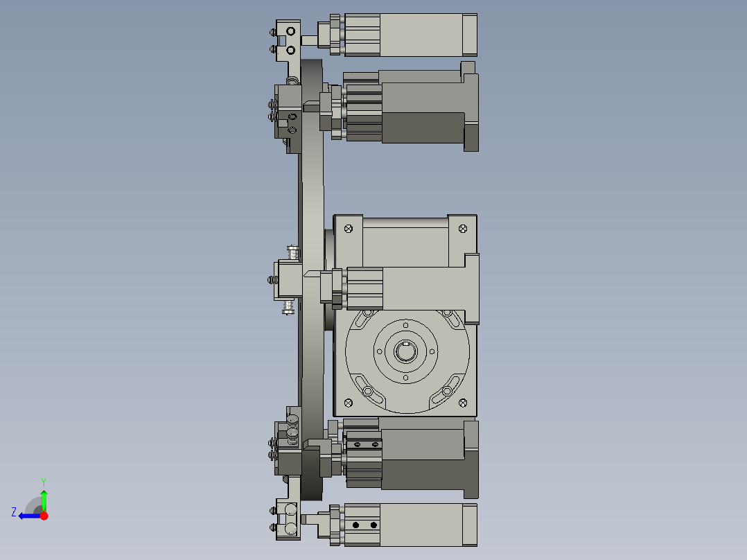Select the top bracket with two round holes
Viewport: 747px width, 560px height.
(x=289, y=40)
